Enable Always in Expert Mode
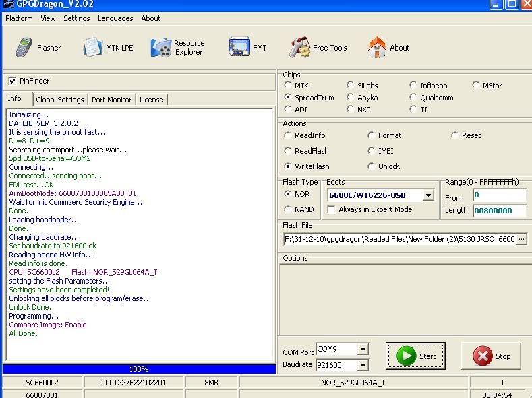 click(331, 209)
